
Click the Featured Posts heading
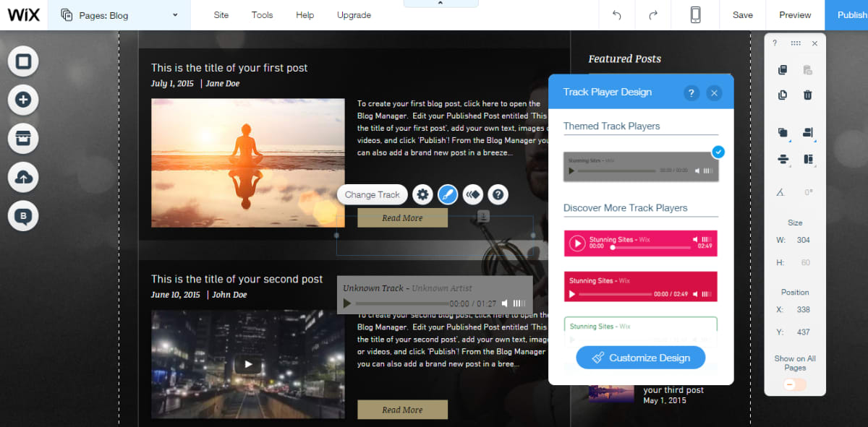pos(625,59)
